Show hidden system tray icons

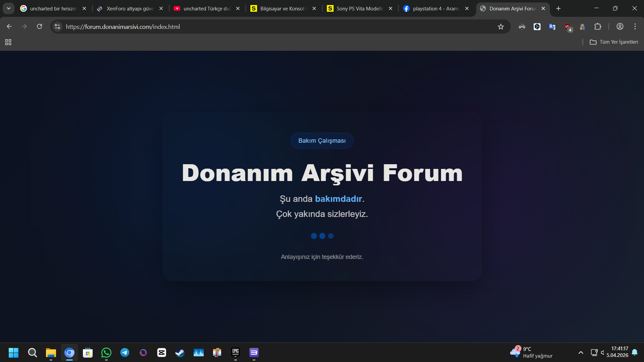[x=581, y=353]
